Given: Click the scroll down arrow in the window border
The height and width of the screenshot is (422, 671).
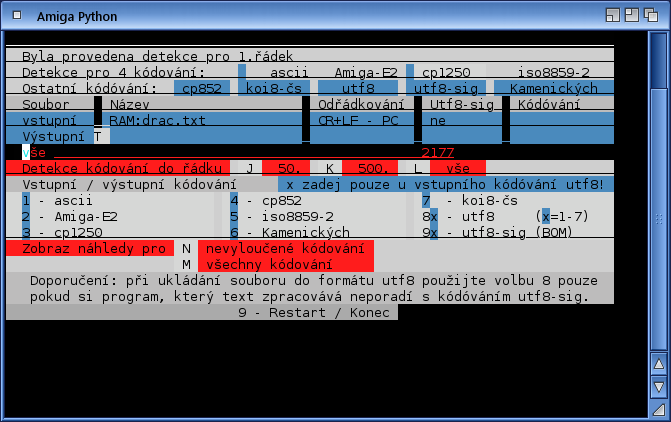Looking at the screenshot, I should point(658,386).
